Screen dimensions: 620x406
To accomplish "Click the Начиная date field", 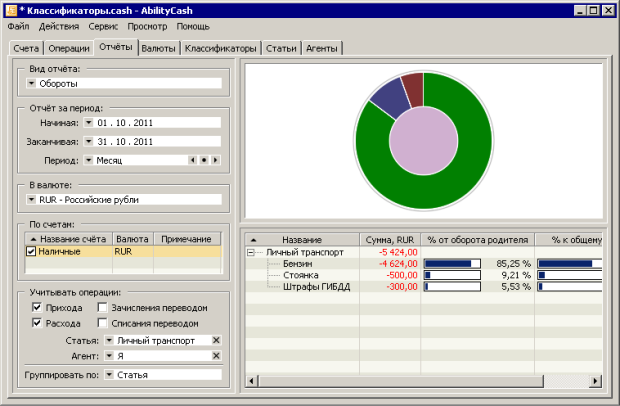I will tap(150, 122).
